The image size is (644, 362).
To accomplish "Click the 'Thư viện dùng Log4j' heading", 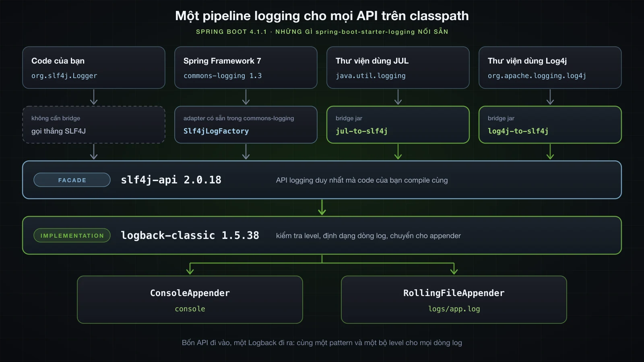I will coord(527,61).
